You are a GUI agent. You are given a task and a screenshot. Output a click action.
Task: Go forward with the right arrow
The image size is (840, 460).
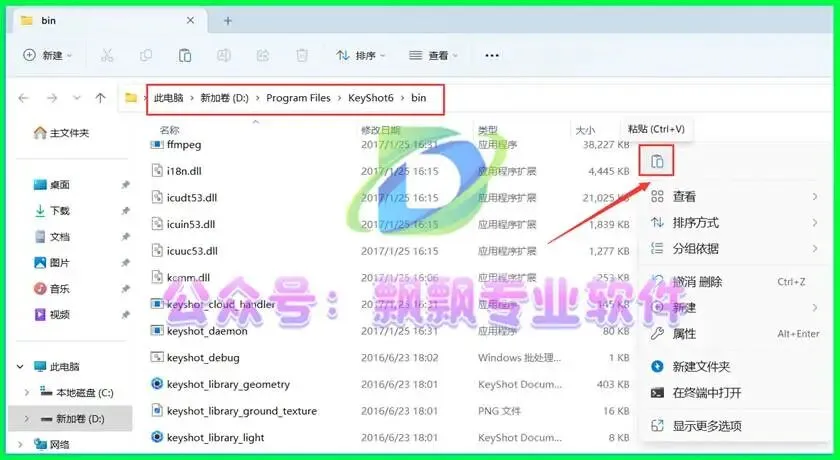[52, 98]
